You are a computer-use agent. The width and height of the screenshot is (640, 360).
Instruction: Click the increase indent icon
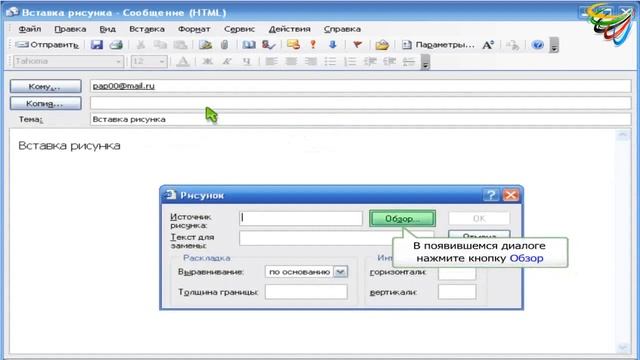click(x=389, y=62)
